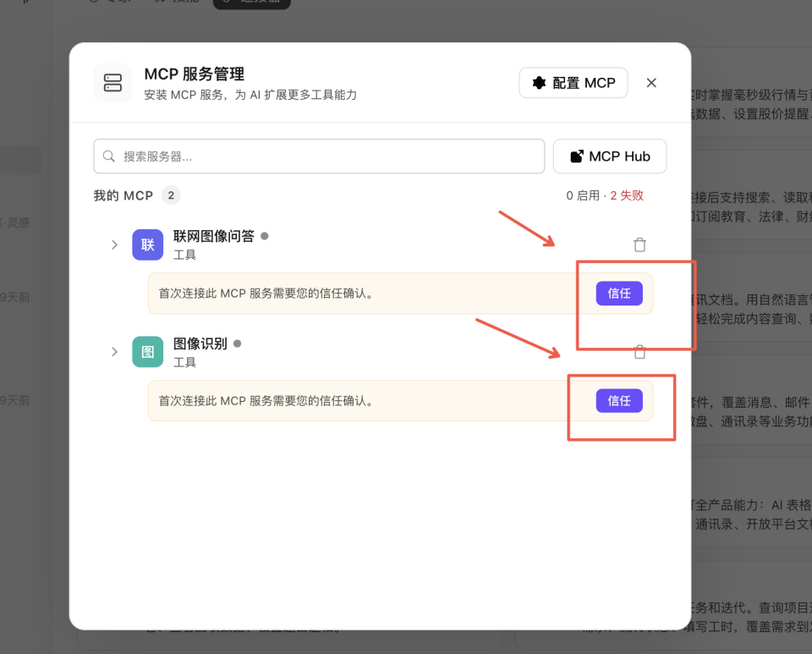The width and height of the screenshot is (812, 654).
Task: Click the 0 启用 status text
Action: click(583, 195)
